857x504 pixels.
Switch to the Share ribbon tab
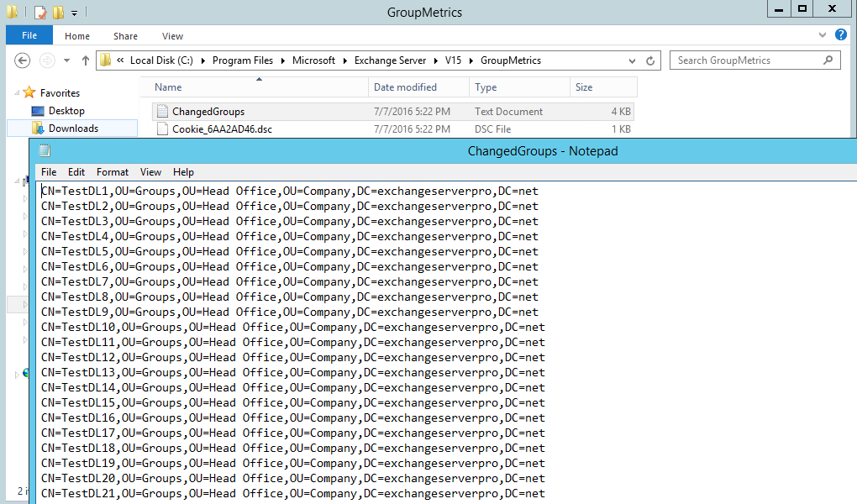pos(124,36)
